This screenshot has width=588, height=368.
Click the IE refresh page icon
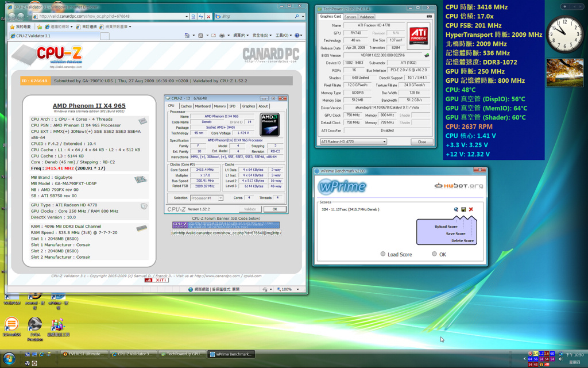point(200,17)
